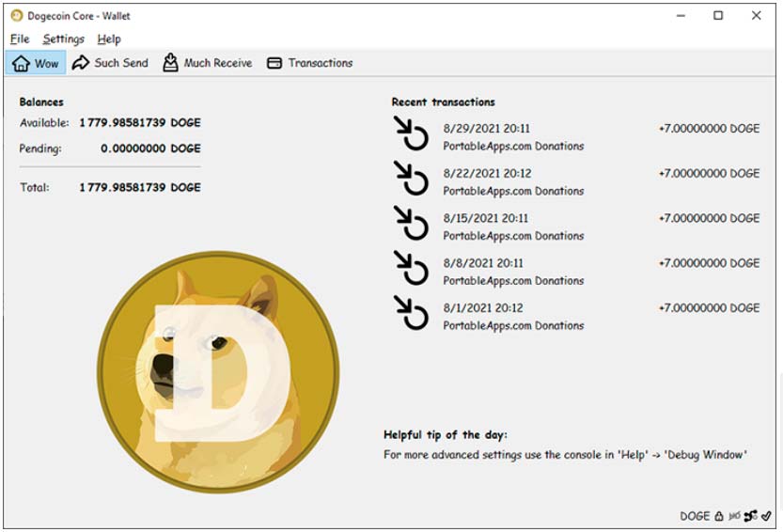
Task: Select the 8/15/2021 20:11 transaction date
Action: point(485,218)
